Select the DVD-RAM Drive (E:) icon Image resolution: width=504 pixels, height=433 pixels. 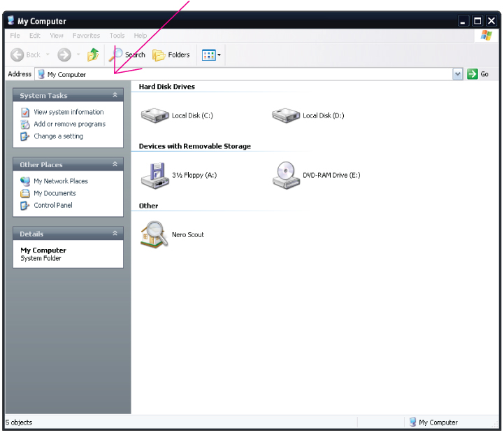pos(286,176)
